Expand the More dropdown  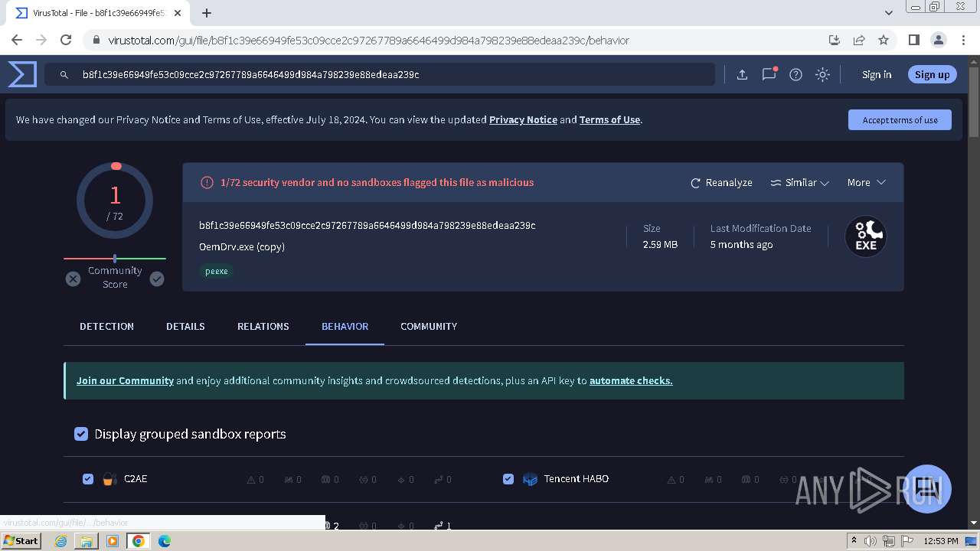[x=866, y=183]
